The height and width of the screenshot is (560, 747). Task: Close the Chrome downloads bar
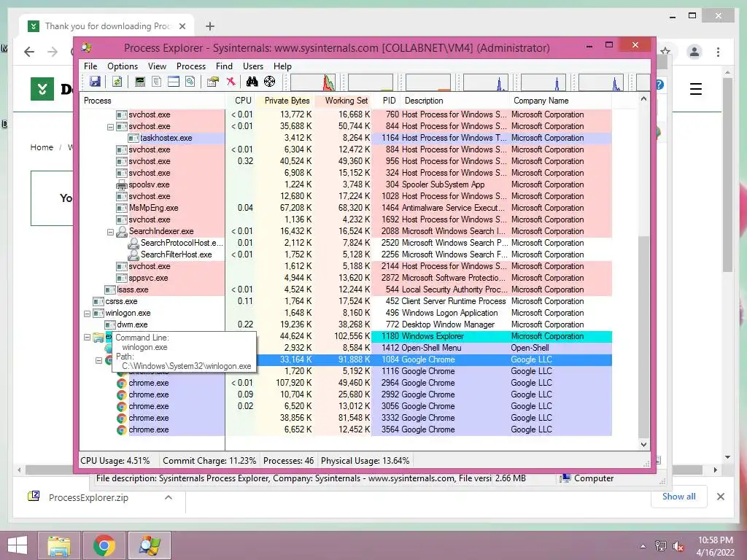720,497
